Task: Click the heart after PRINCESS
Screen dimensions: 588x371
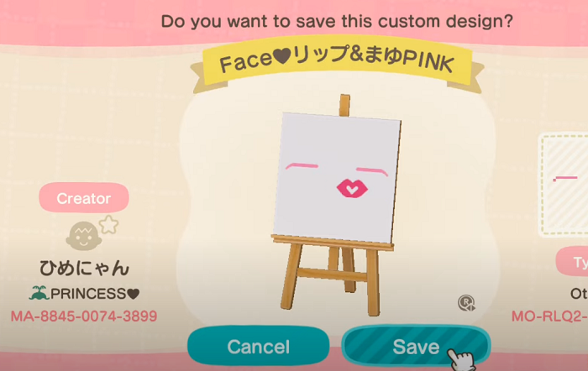Action: click(133, 294)
